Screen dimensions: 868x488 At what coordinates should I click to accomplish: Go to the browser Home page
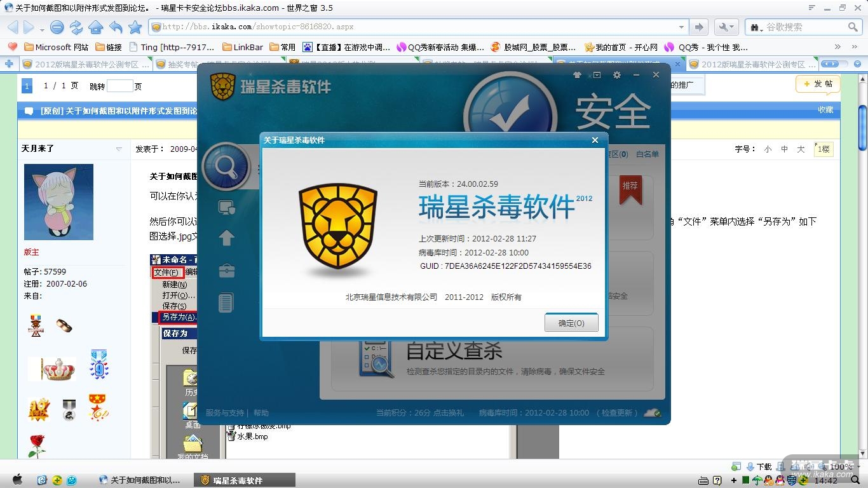pos(96,27)
